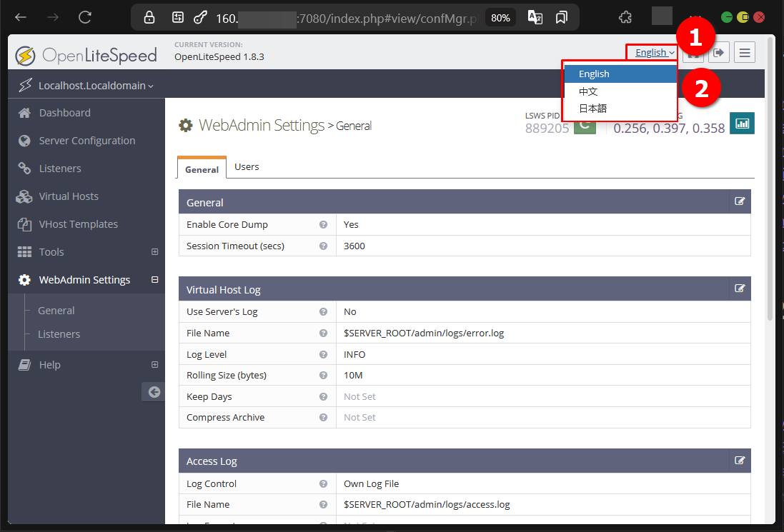The width and height of the screenshot is (784, 532).
Task: Show help for Log Level
Action: tap(324, 355)
